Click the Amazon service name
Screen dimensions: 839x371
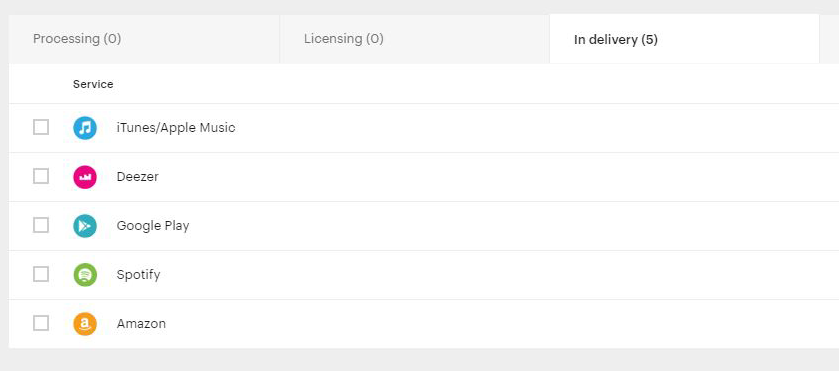(141, 324)
